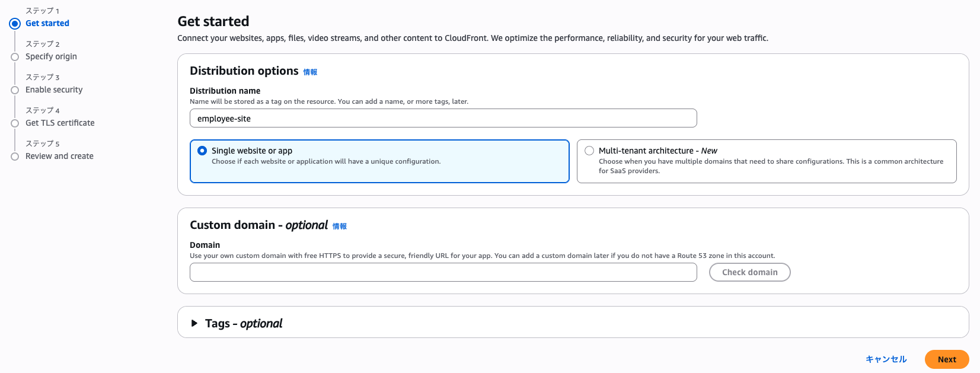Go to the Enable security step
Screen dimensions: 980x373
[x=54, y=90]
